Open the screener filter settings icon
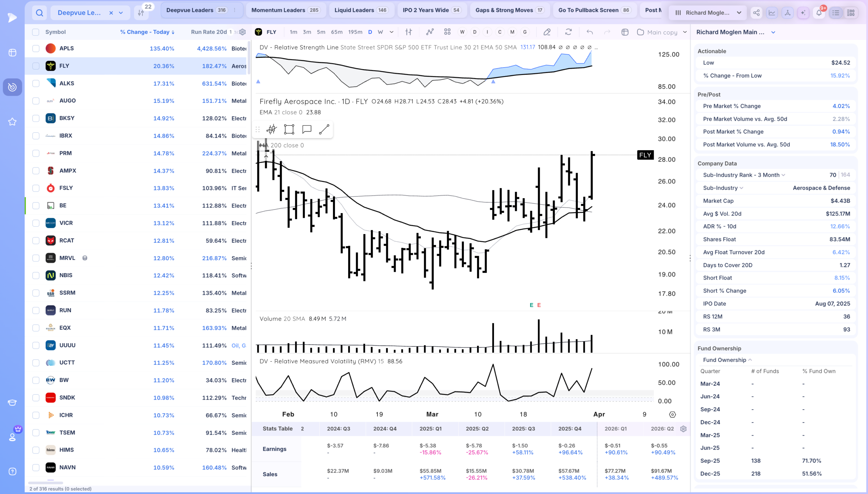 point(141,13)
